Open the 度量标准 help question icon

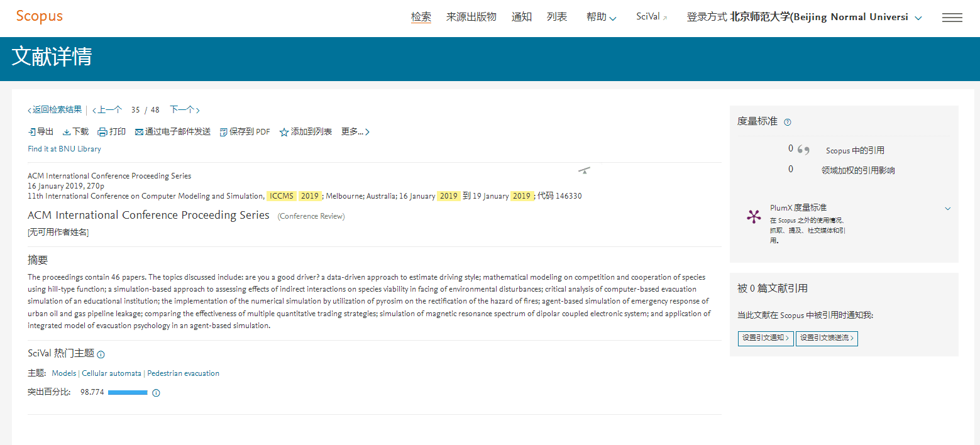click(x=788, y=122)
